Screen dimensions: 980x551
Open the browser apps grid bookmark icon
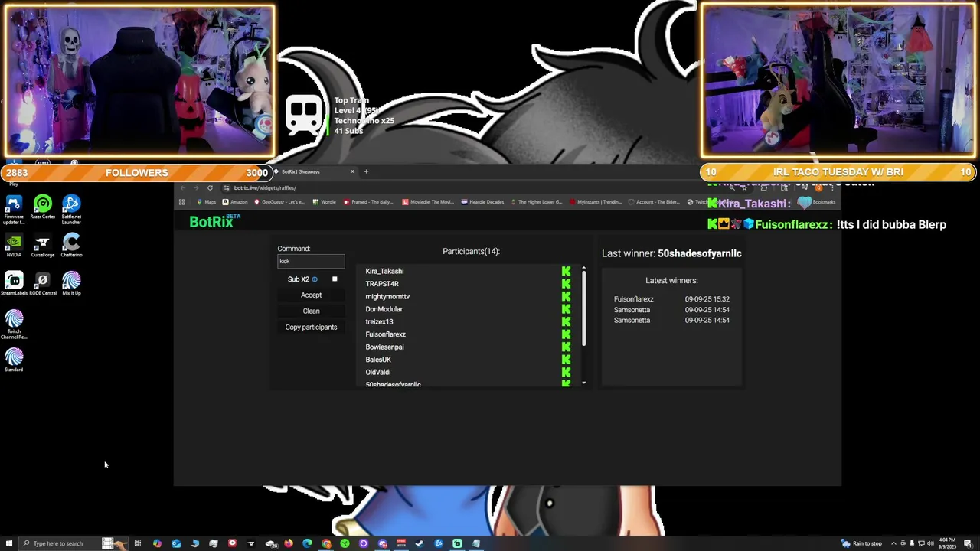coord(181,202)
